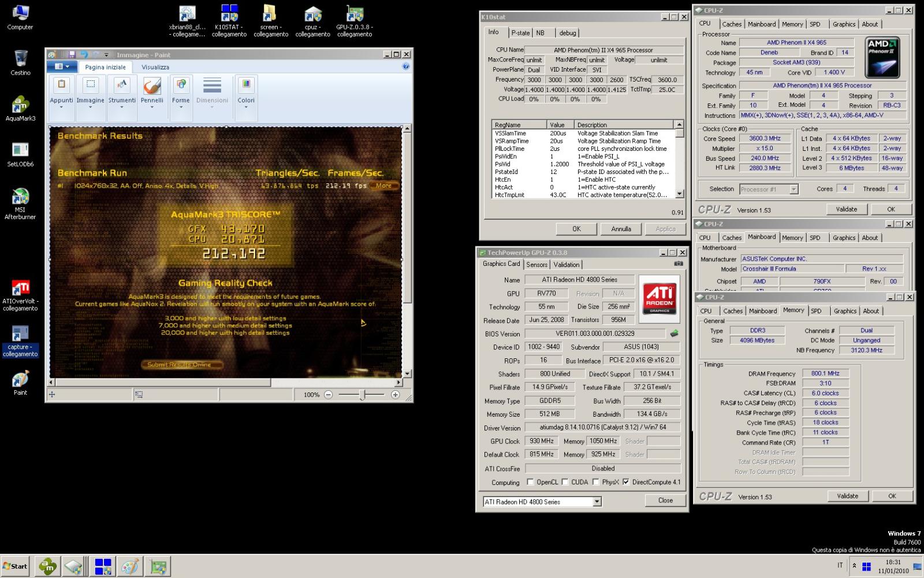Open the xbrian88_cl desktop shortcut

click(x=187, y=21)
